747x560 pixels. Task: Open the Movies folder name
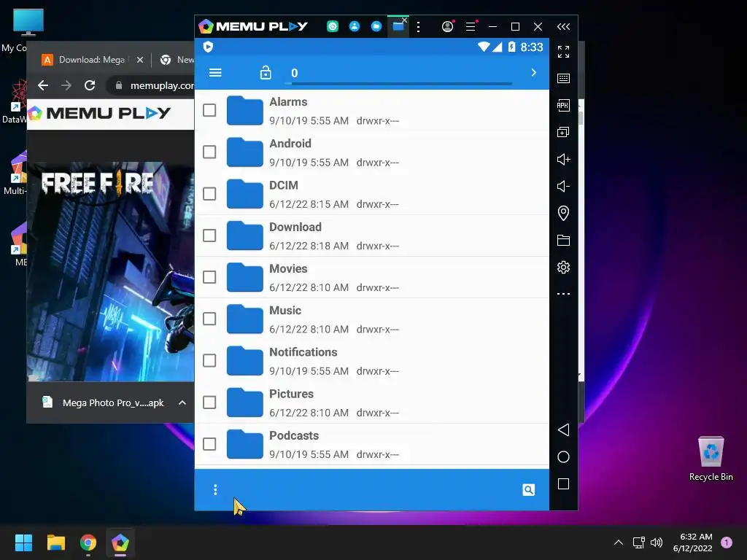[288, 268]
